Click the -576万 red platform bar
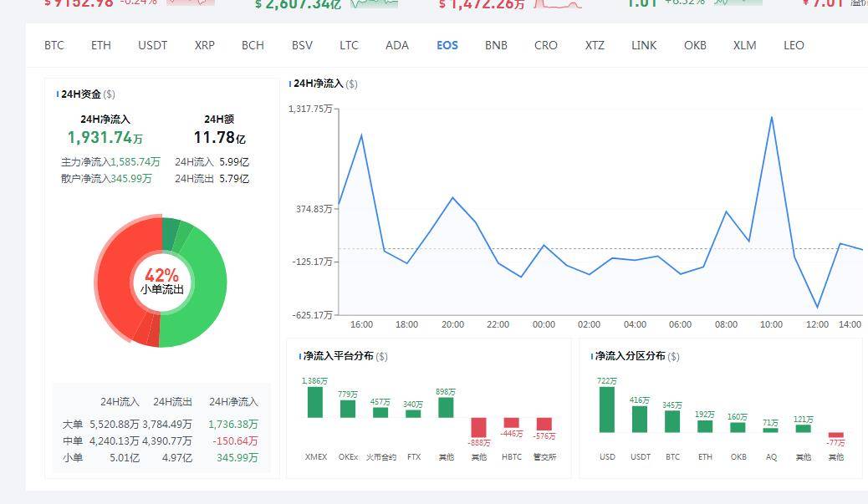The image size is (868, 504). tap(544, 424)
